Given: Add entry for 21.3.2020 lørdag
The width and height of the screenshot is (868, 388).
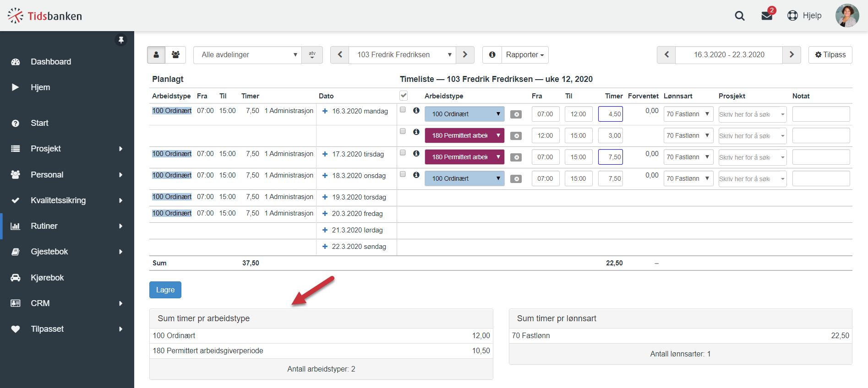Looking at the screenshot, I should coord(325,230).
